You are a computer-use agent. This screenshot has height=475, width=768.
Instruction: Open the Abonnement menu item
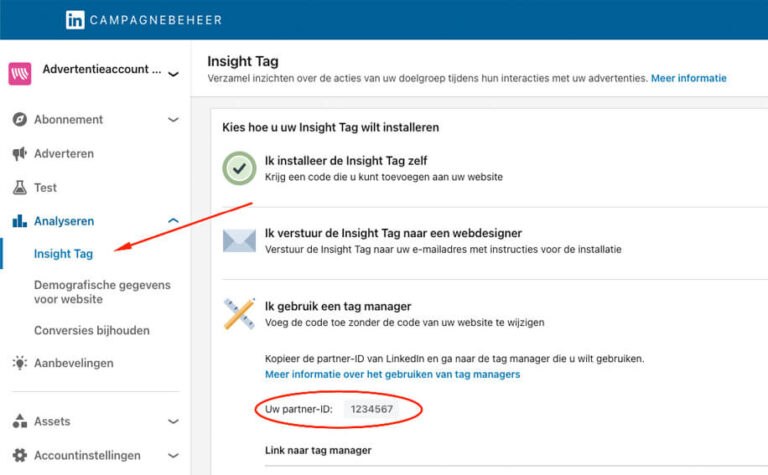68,119
